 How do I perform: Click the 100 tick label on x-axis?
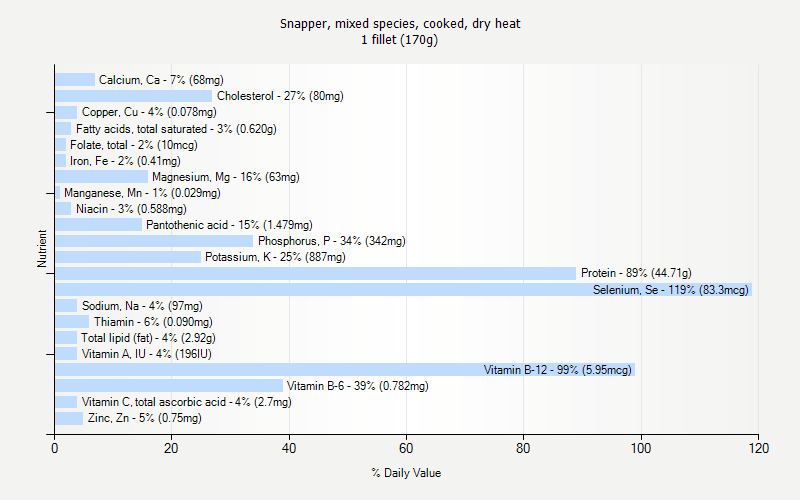tap(641, 448)
